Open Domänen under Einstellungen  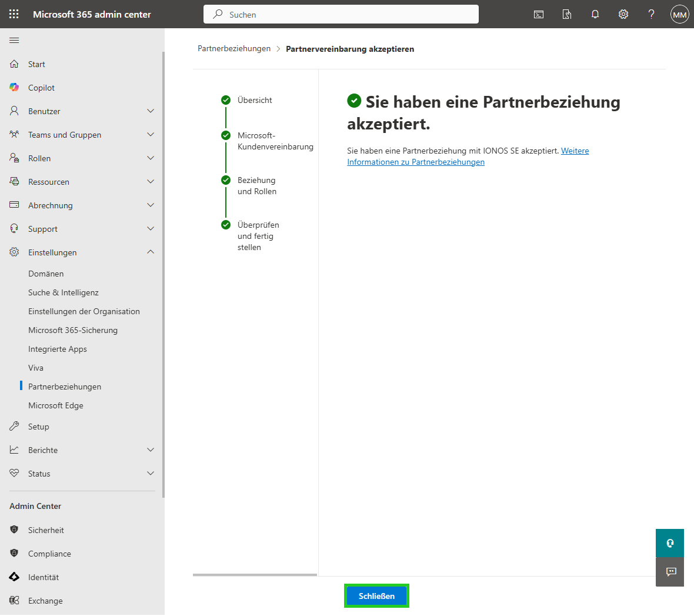(x=46, y=274)
